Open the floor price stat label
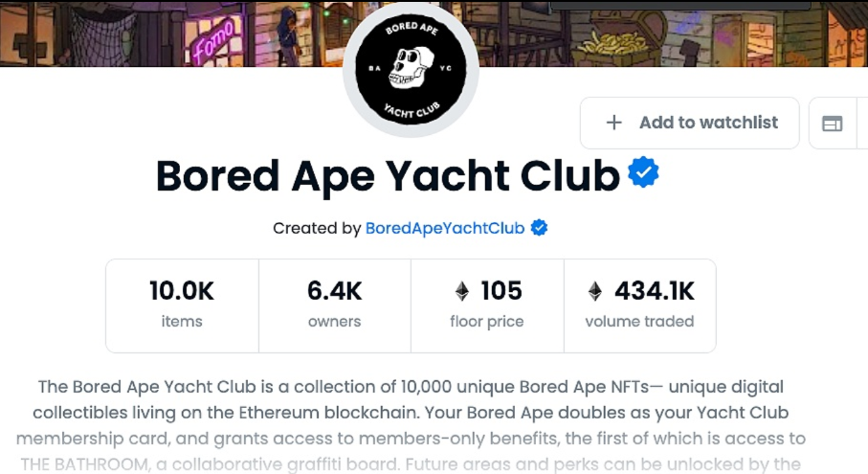 [486, 322]
